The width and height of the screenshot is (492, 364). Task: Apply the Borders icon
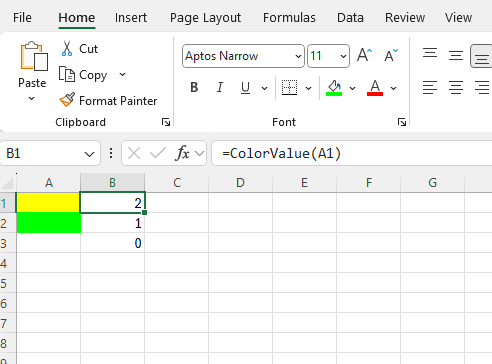coord(289,88)
